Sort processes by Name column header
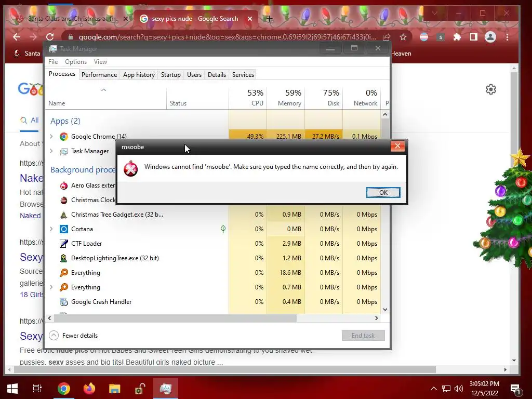 click(x=106, y=98)
